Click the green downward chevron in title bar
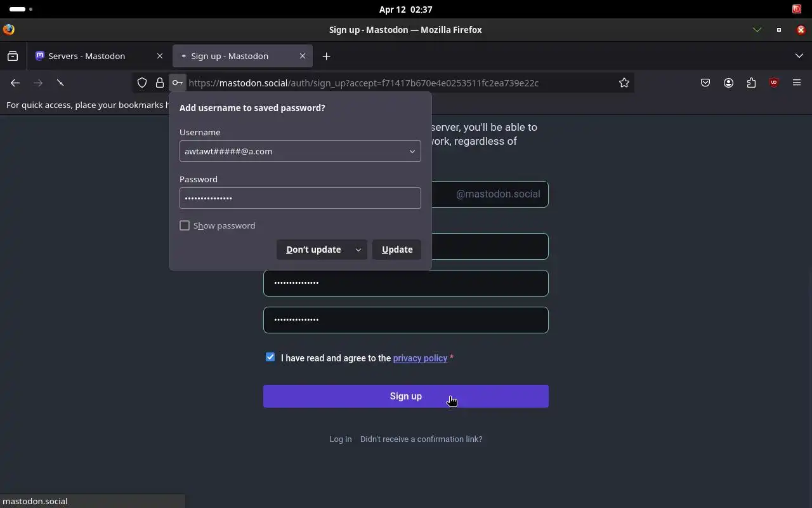Viewport: 812px width, 508px height. (x=757, y=29)
